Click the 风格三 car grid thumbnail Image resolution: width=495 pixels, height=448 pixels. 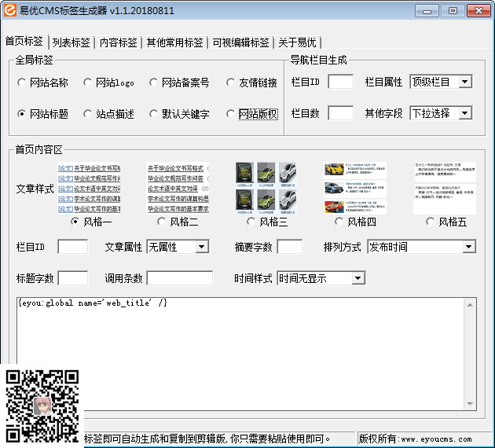click(x=266, y=188)
